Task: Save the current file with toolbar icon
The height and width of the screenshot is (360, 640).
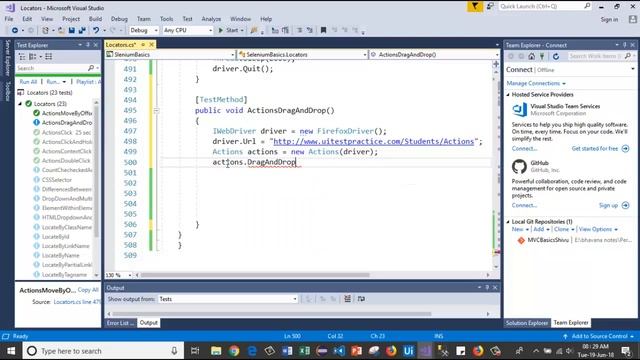Action: 71,30
